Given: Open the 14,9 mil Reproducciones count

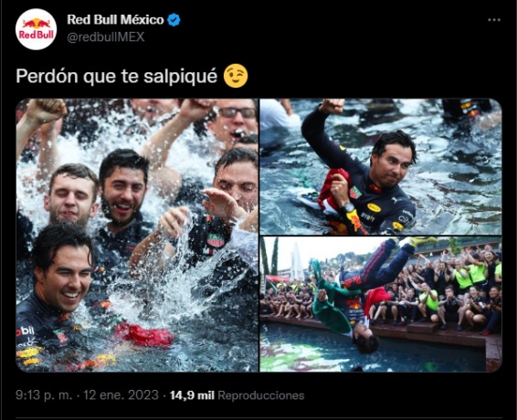Looking at the screenshot, I should click(x=237, y=395).
